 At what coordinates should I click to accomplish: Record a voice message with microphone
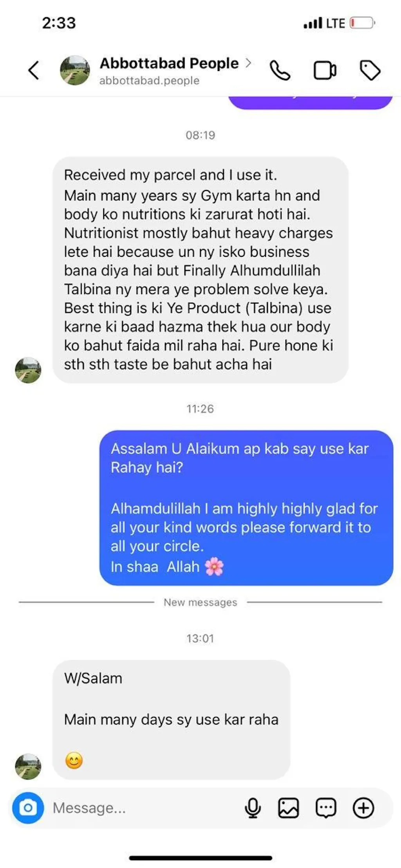point(253,808)
